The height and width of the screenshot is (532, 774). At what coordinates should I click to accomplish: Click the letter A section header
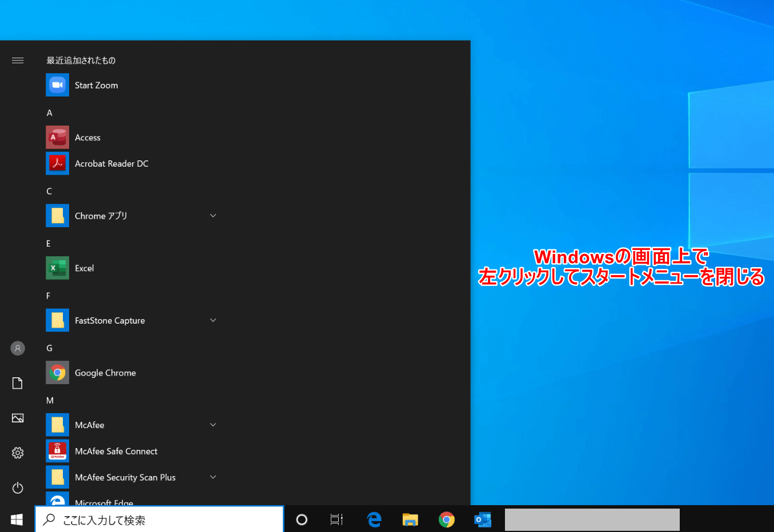tap(50, 113)
